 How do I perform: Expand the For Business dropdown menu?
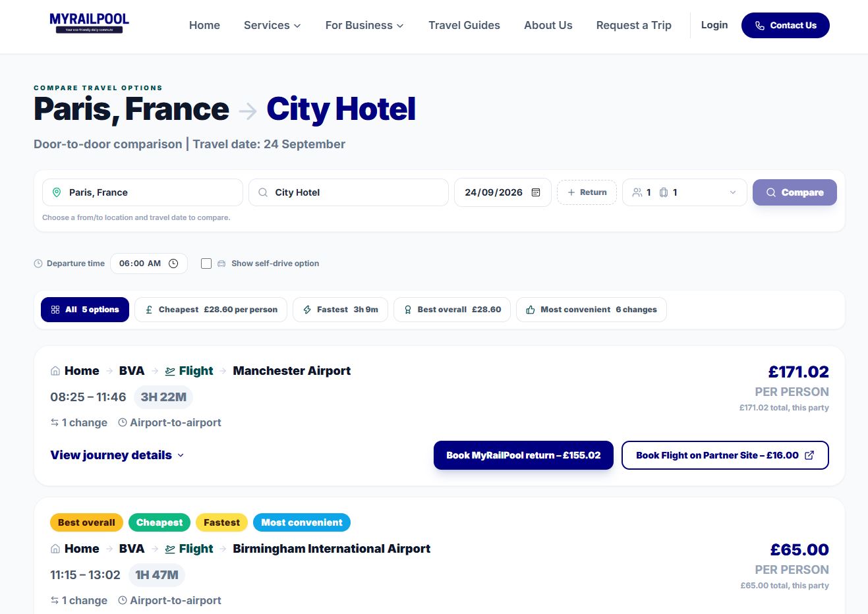[364, 25]
